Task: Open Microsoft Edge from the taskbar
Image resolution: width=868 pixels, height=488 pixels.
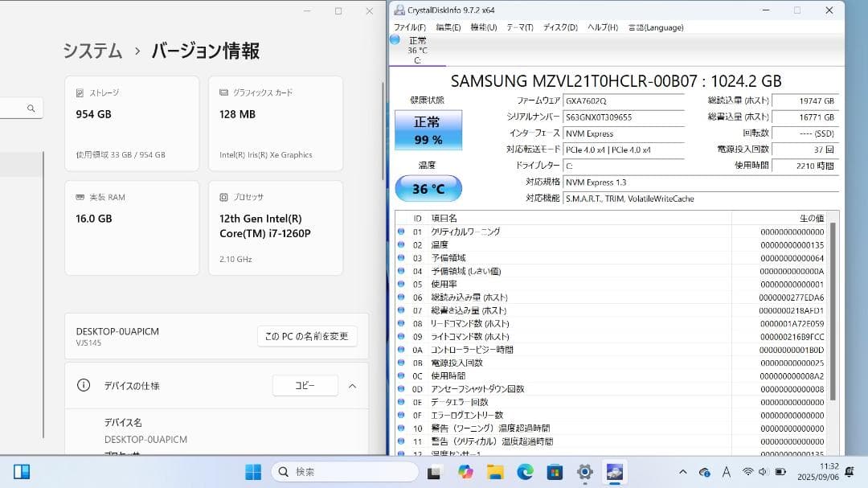Action: (x=526, y=472)
